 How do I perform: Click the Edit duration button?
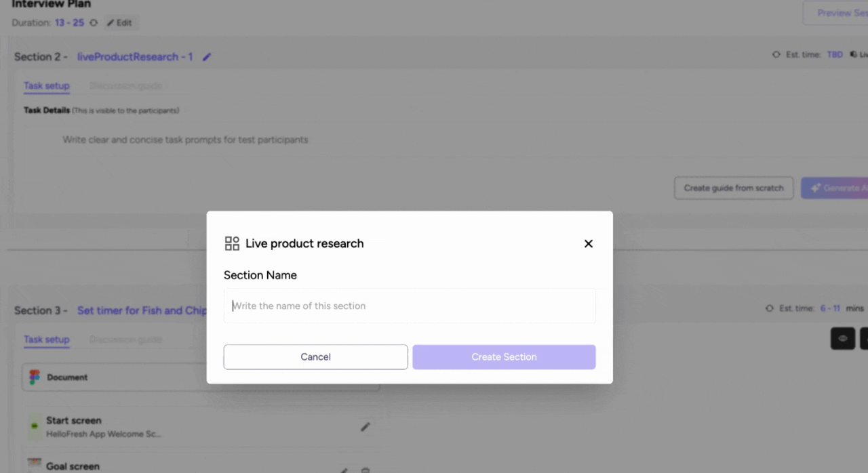coord(119,23)
